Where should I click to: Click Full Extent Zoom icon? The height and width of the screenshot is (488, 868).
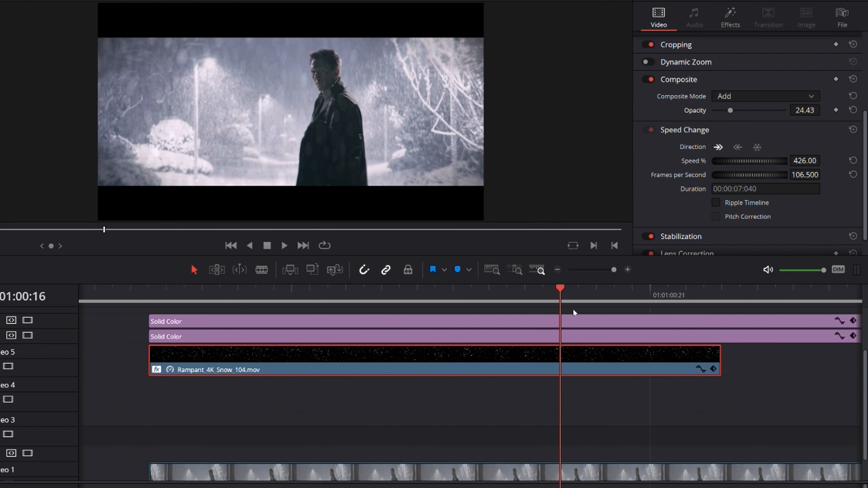click(x=492, y=270)
